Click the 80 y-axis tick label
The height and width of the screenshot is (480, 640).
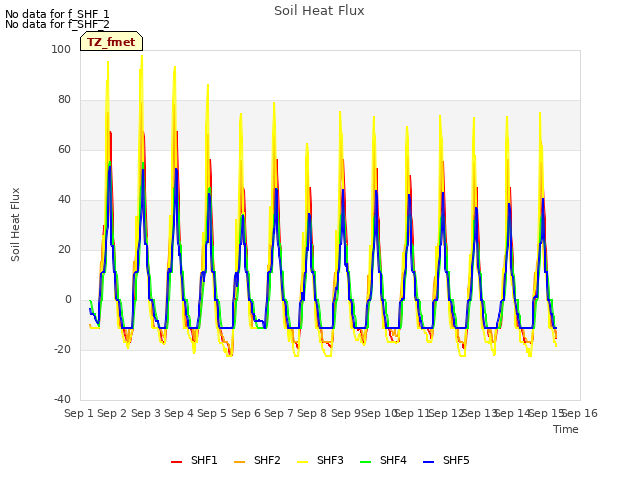(64, 100)
